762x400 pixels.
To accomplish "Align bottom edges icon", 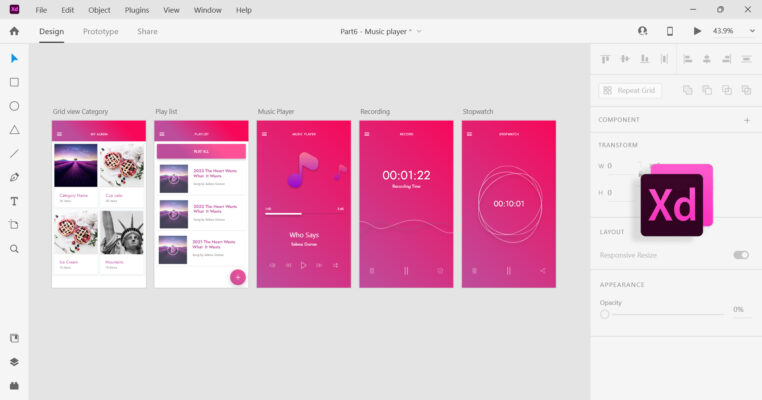I will click(x=644, y=59).
